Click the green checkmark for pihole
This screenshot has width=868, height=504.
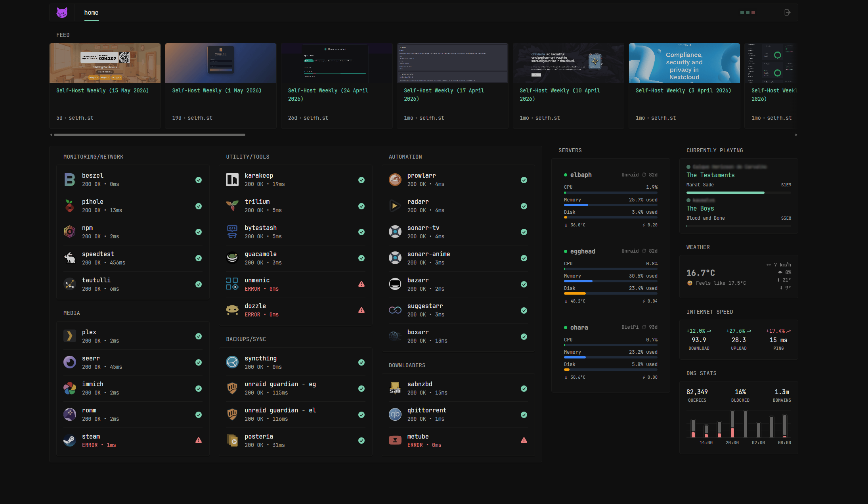coord(199,206)
